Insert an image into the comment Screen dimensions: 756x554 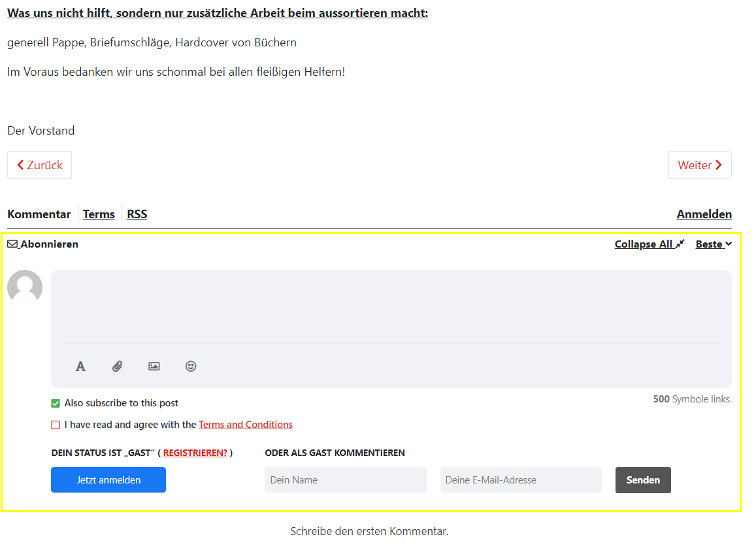tap(154, 366)
